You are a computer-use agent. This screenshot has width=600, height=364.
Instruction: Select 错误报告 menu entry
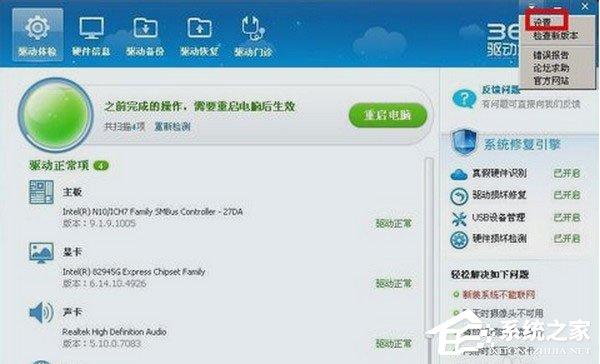(x=551, y=55)
